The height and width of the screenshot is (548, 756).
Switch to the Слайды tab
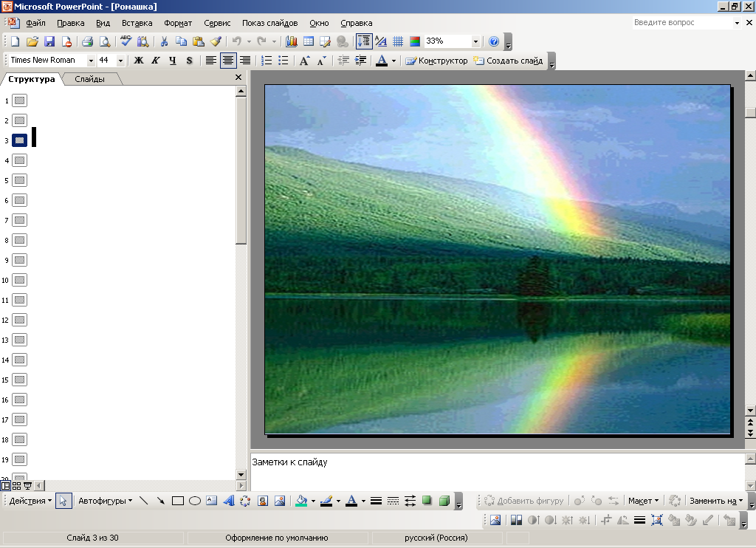89,79
